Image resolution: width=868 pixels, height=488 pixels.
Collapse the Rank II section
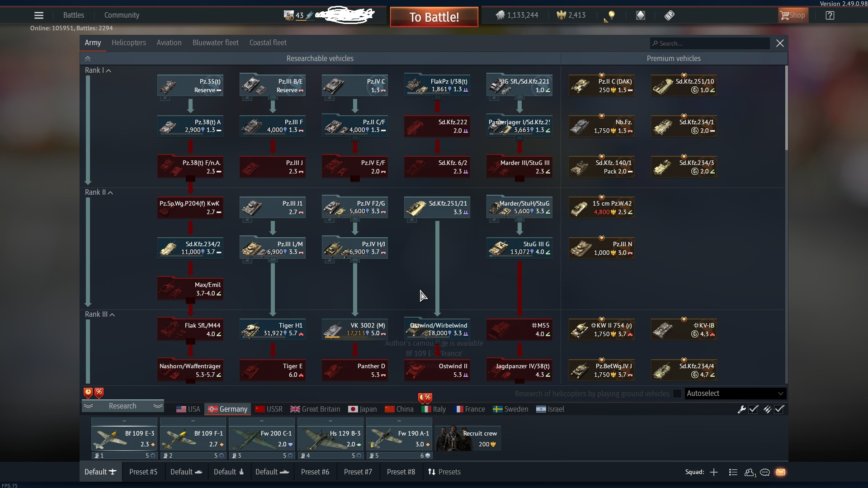click(x=110, y=193)
